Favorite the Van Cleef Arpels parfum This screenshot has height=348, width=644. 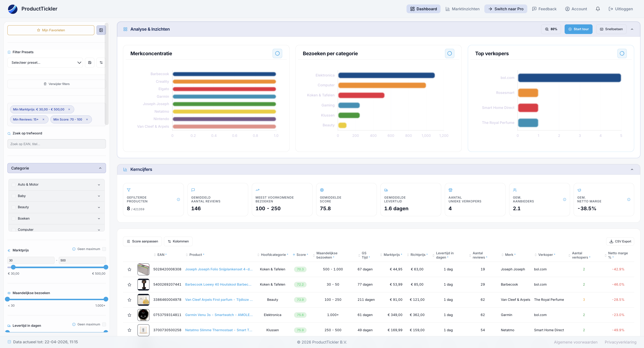click(x=129, y=300)
